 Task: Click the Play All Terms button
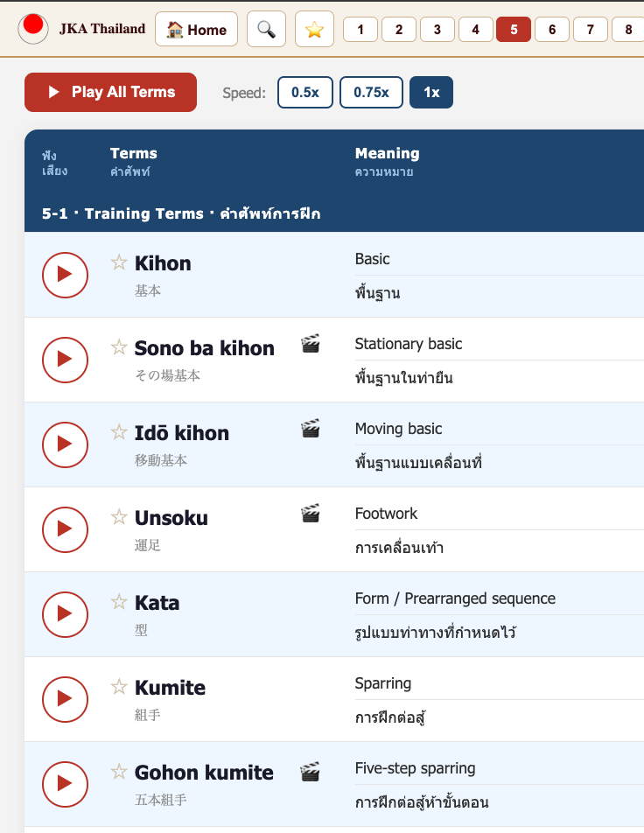[x=110, y=93]
